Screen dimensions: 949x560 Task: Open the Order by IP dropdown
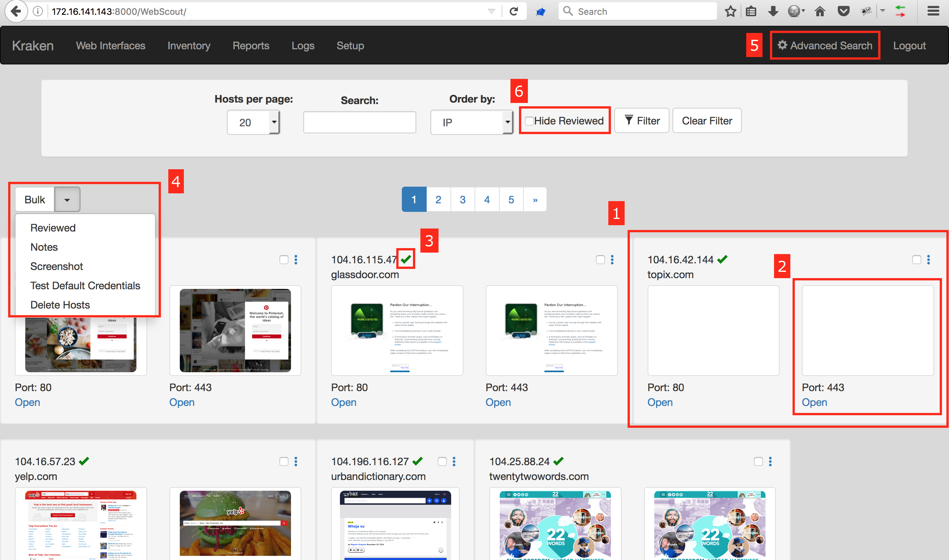point(472,122)
